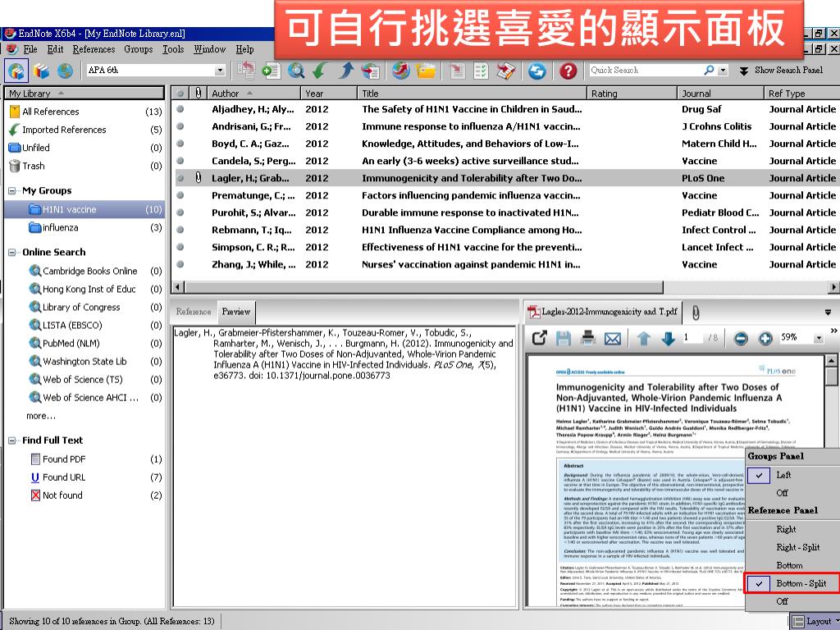Screen dimensions: 840x630
Task: Open the Edit menu
Action: [55, 49]
